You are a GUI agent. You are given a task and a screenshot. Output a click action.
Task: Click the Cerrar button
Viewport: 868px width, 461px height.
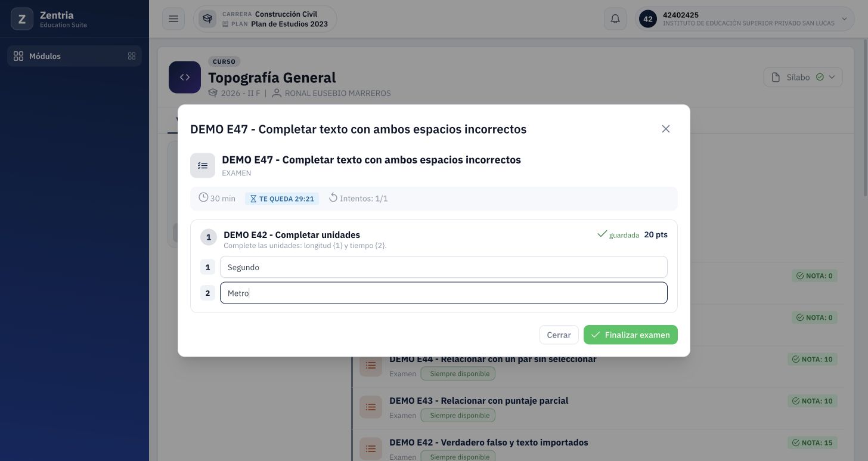[559, 335]
